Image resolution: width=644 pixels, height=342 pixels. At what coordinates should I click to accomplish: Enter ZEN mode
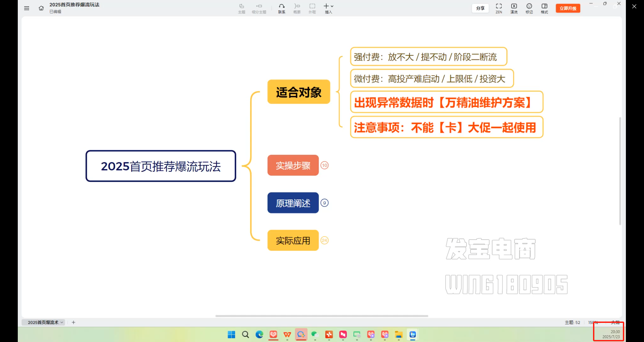(499, 8)
